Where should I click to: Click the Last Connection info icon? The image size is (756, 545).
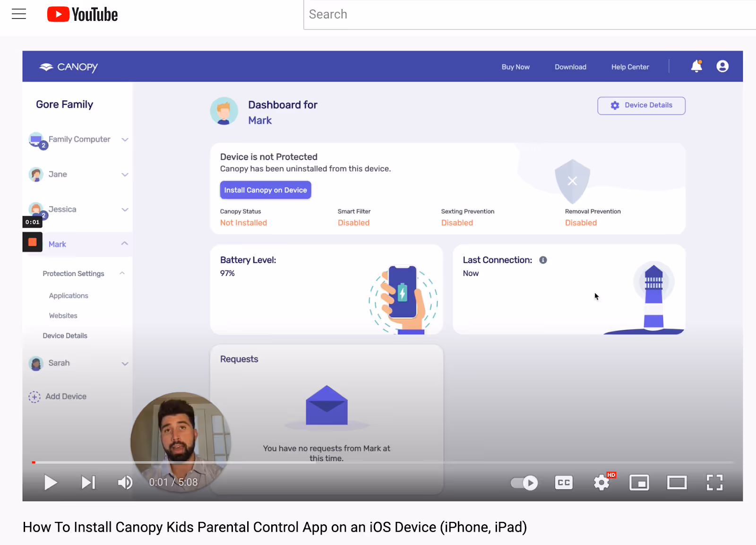tap(543, 260)
